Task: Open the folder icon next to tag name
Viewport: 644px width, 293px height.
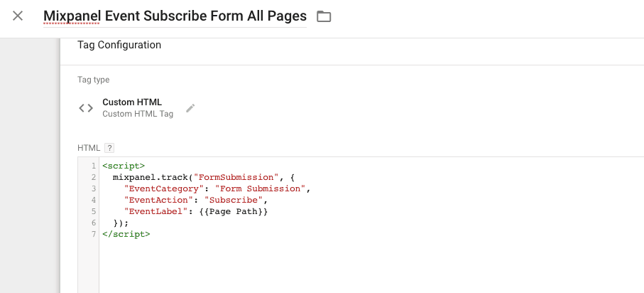Action: (324, 16)
